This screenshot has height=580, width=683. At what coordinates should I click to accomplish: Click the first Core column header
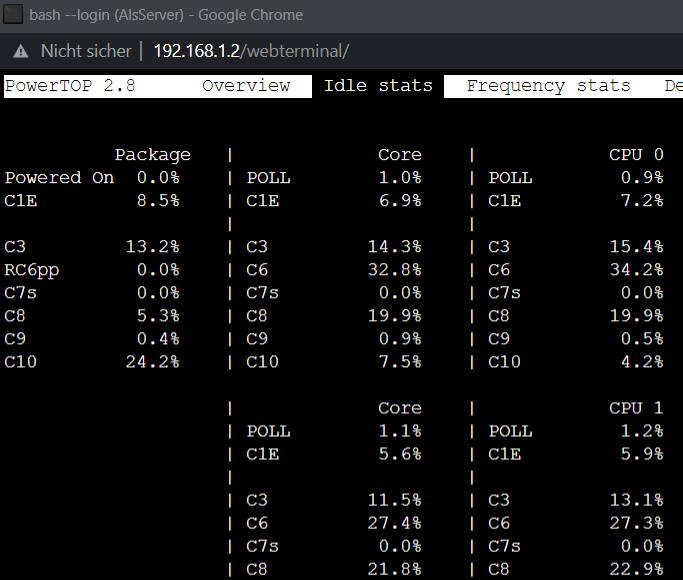coord(400,155)
